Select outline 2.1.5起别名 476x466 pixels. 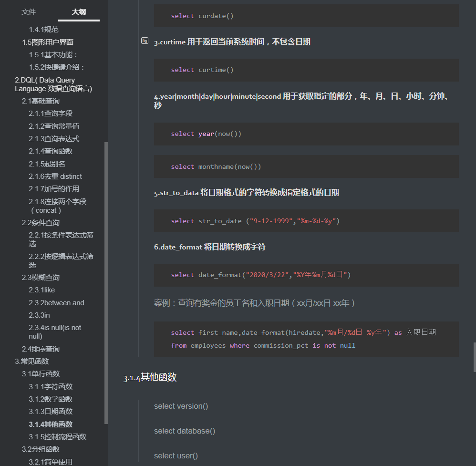pos(47,164)
